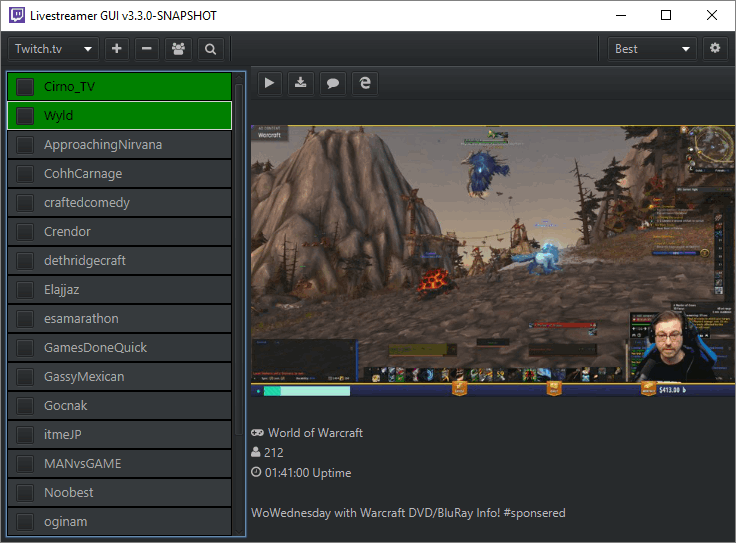Click the add channel plus button

(x=117, y=49)
